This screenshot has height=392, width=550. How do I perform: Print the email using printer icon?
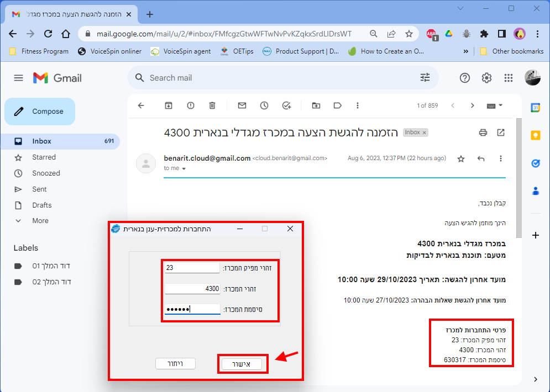(x=483, y=133)
